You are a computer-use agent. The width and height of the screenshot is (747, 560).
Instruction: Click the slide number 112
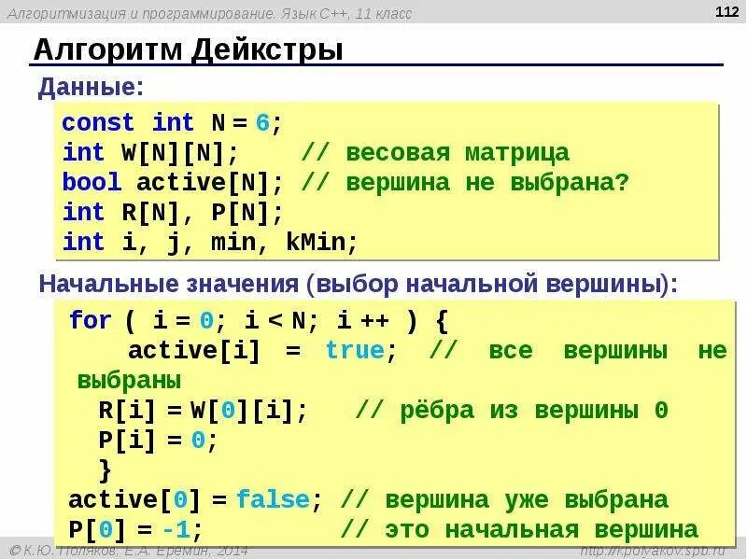click(727, 11)
